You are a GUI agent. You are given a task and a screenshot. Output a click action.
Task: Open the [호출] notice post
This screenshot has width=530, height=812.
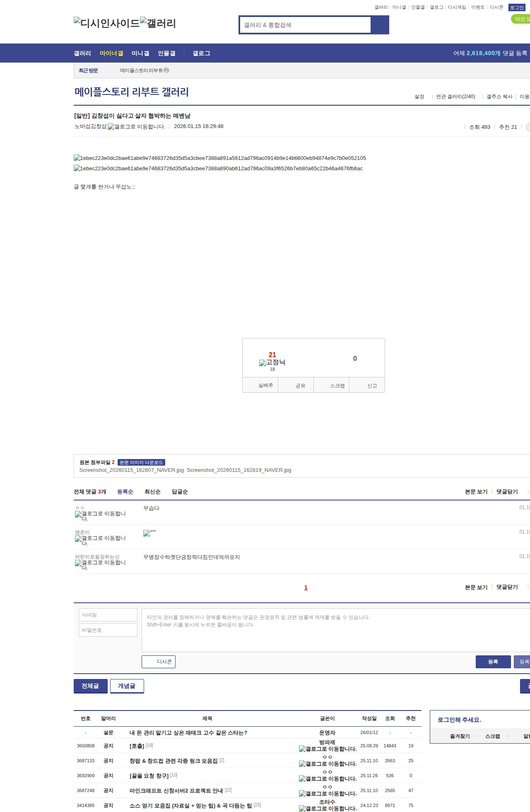pos(137,746)
